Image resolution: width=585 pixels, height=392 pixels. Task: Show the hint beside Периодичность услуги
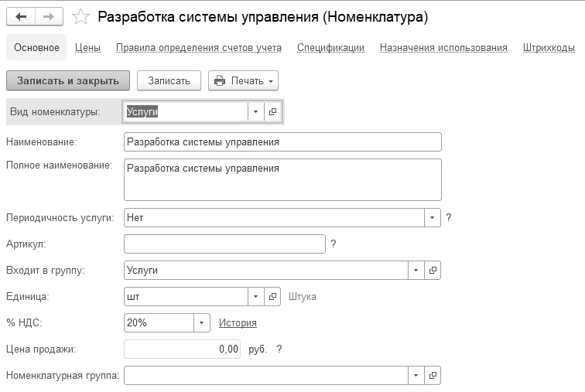(449, 218)
